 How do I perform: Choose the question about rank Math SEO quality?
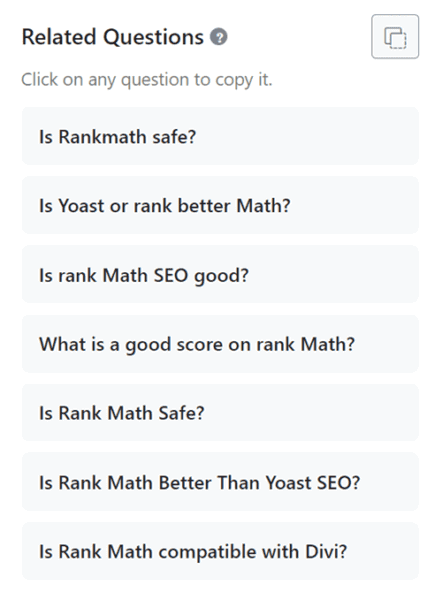220,274
